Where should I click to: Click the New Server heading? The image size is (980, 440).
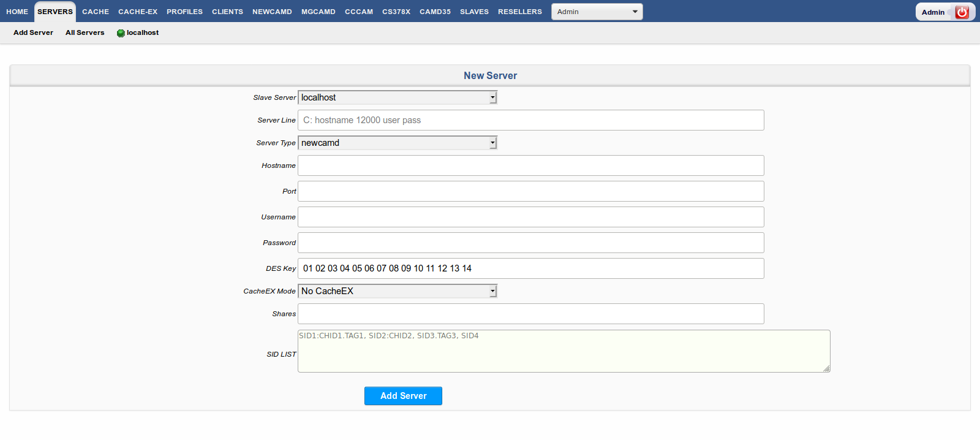(490, 76)
